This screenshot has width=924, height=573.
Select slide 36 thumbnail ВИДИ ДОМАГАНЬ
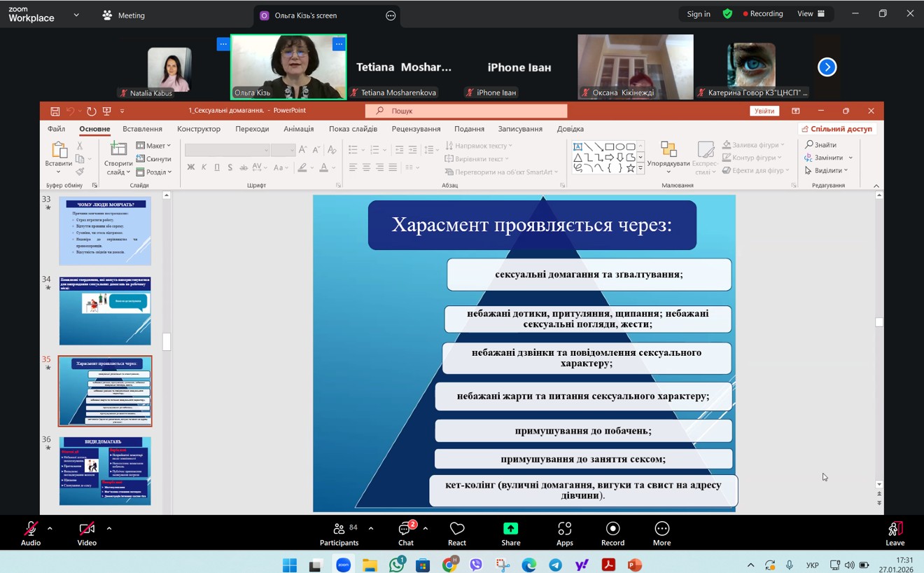pos(105,471)
